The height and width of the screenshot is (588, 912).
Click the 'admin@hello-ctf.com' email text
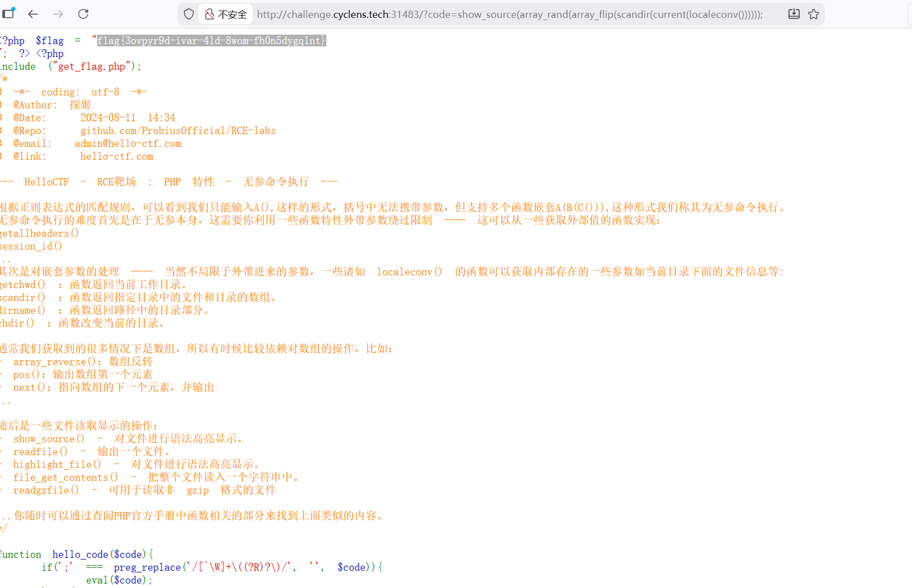click(128, 144)
